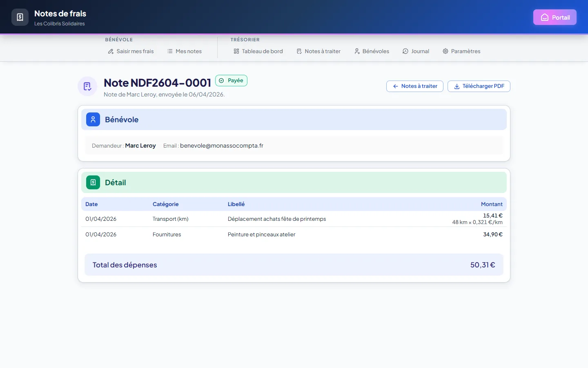Select Notes à traiter in navigation bar
Viewport: 588px width, 368px height.
coord(318,51)
